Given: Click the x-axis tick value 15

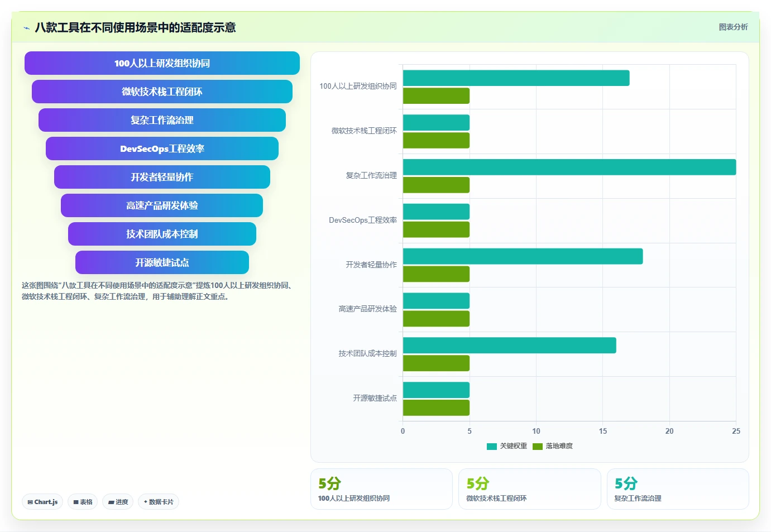Looking at the screenshot, I should point(603,431).
